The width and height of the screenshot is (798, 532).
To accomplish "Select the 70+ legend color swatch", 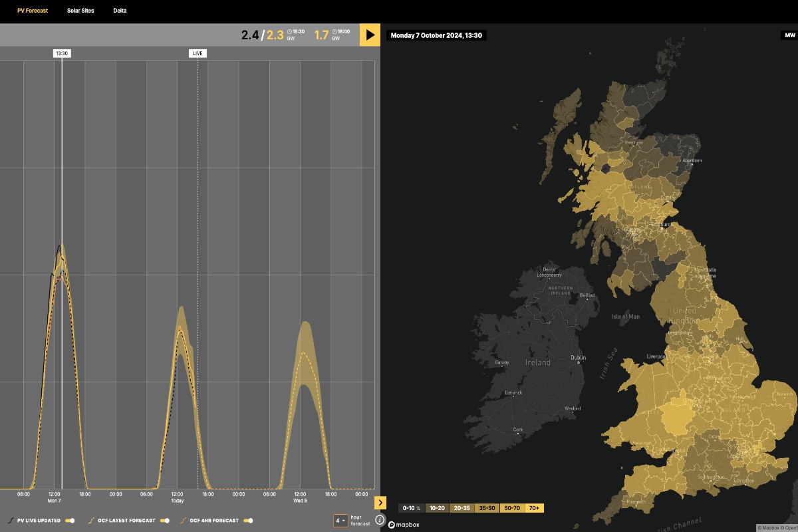I will tap(533, 507).
